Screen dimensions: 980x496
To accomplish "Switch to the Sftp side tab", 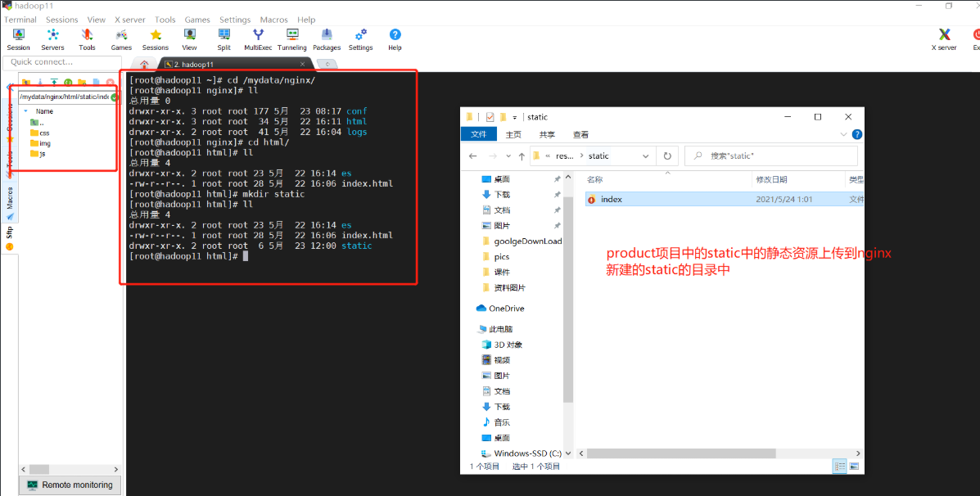I will click(9, 239).
